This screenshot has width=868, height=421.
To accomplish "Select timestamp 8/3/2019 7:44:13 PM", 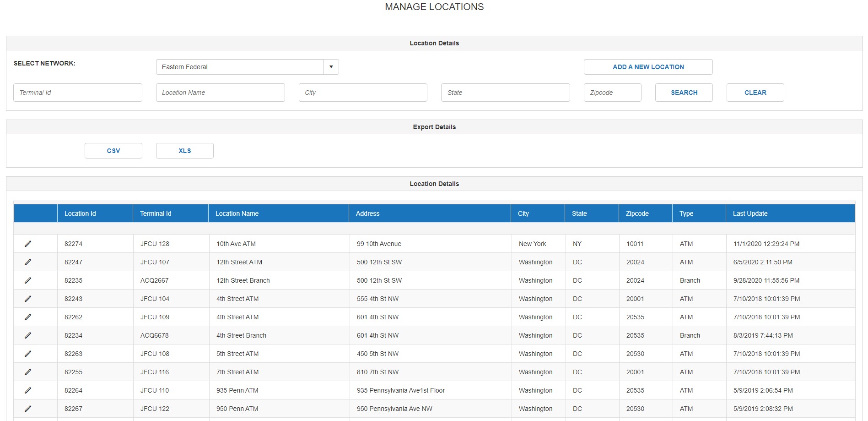I will [x=763, y=335].
